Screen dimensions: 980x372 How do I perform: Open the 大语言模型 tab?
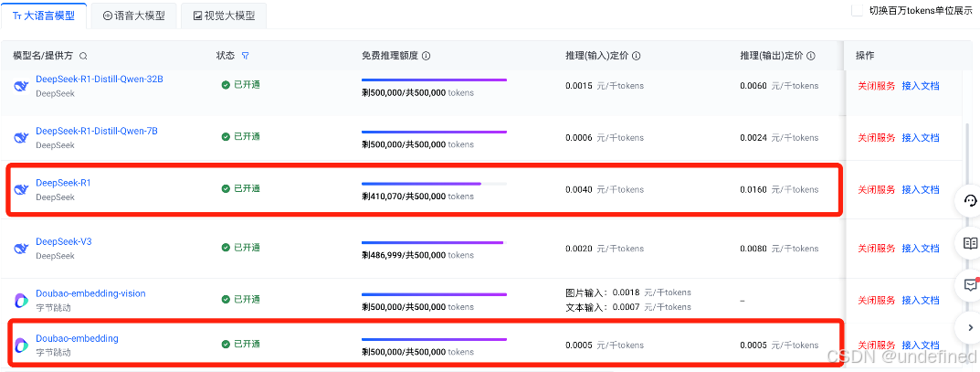click(x=43, y=16)
